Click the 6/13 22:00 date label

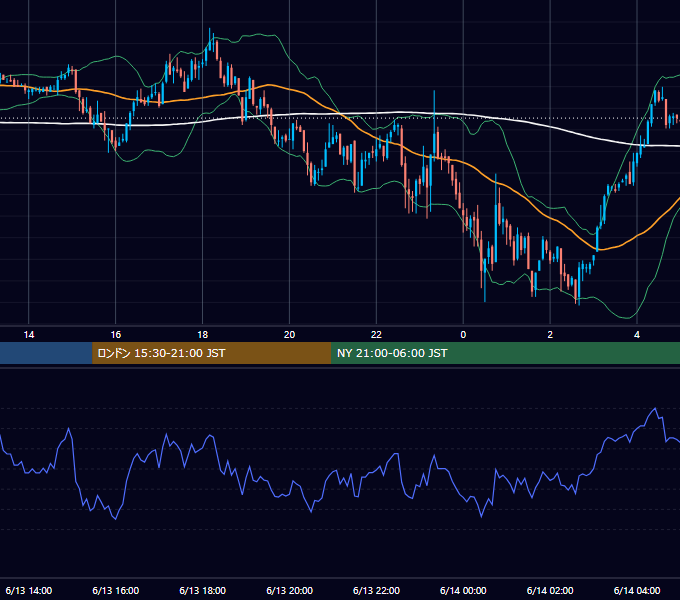point(376,590)
